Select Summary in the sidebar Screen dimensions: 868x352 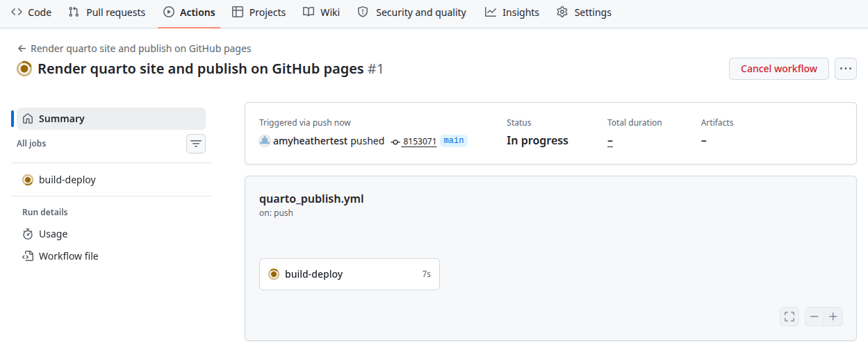(x=111, y=119)
